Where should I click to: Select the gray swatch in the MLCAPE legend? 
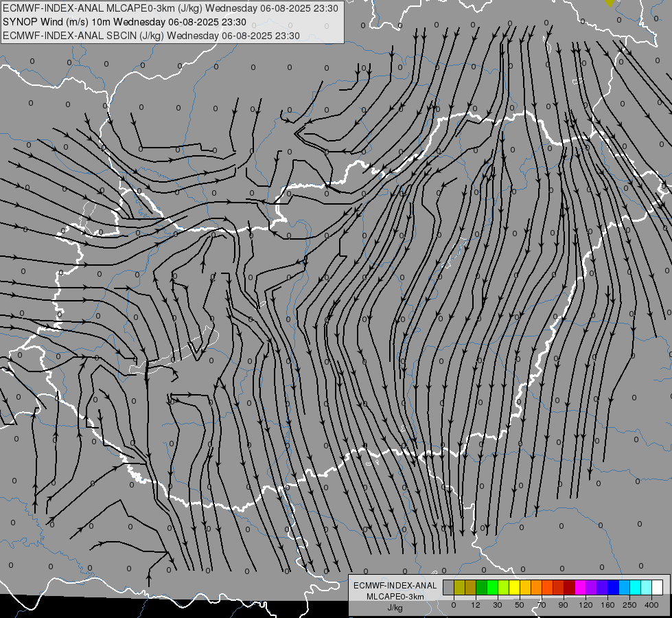click(x=449, y=587)
